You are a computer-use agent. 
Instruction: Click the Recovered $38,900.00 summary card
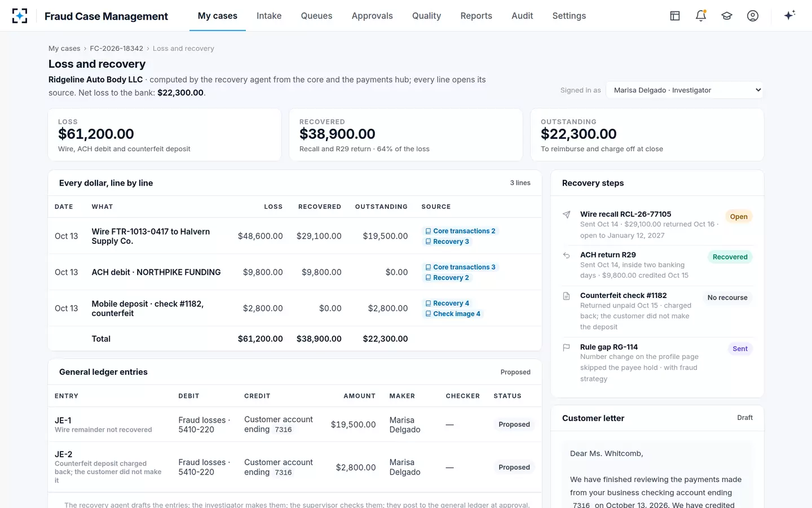[x=405, y=135]
